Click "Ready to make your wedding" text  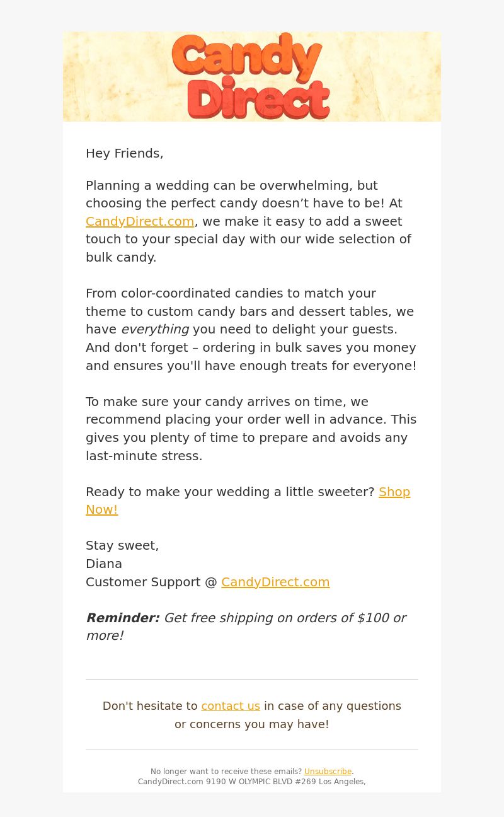point(230,492)
